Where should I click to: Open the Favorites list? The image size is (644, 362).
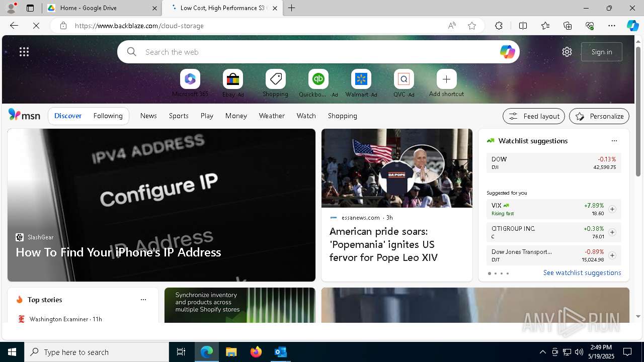[x=545, y=26]
